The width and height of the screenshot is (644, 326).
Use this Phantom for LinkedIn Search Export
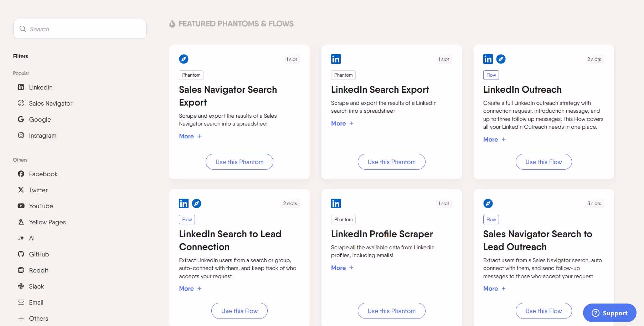pos(392,162)
